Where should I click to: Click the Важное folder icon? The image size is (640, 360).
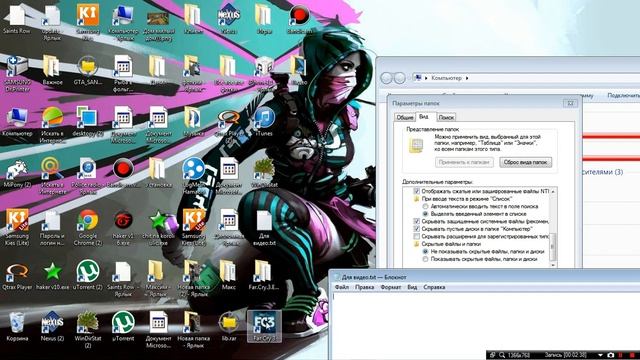pyautogui.click(x=52, y=67)
